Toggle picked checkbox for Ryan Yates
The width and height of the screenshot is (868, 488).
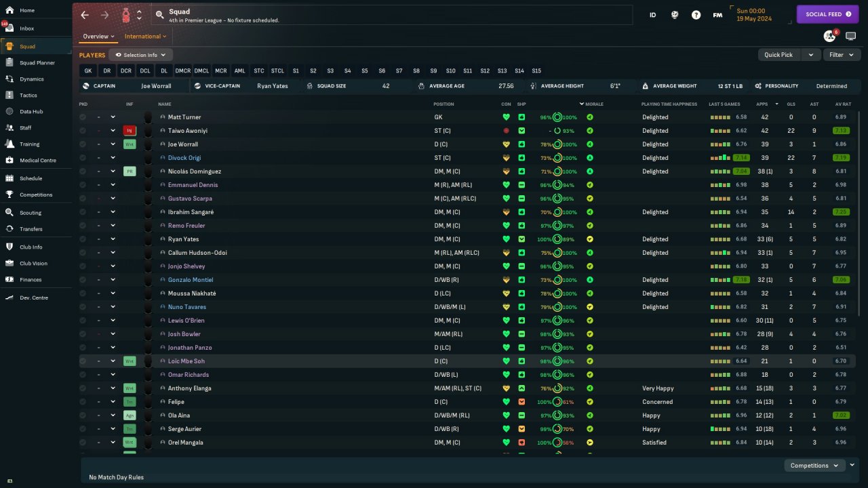point(83,239)
